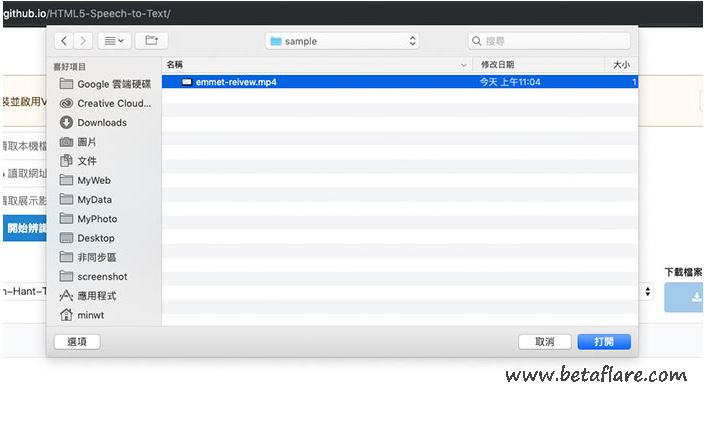
Task: Select 圖片 pictures folder in sidebar
Action: tap(87, 142)
